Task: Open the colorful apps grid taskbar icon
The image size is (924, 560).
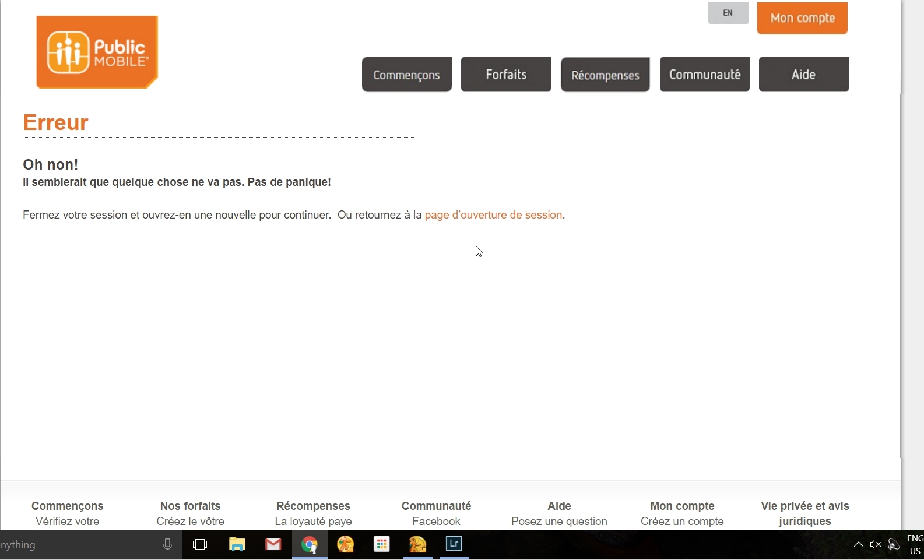Action: pos(382,544)
